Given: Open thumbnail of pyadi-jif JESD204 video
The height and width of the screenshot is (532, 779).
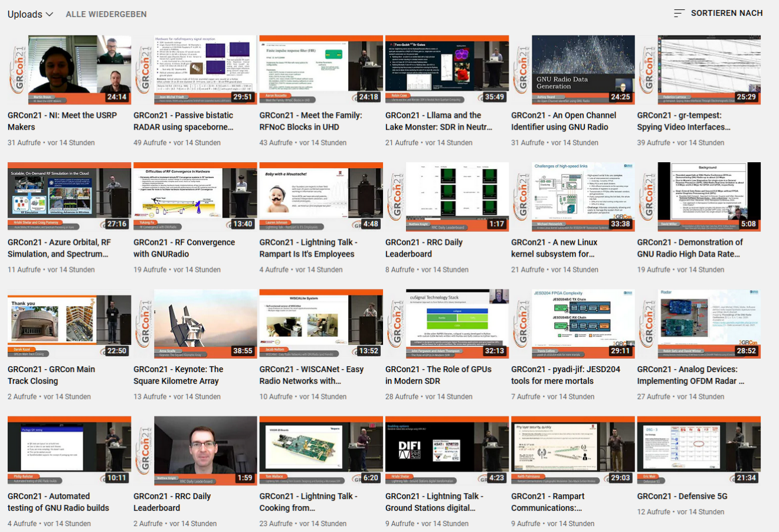Looking at the screenshot, I should [x=573, y=324].
